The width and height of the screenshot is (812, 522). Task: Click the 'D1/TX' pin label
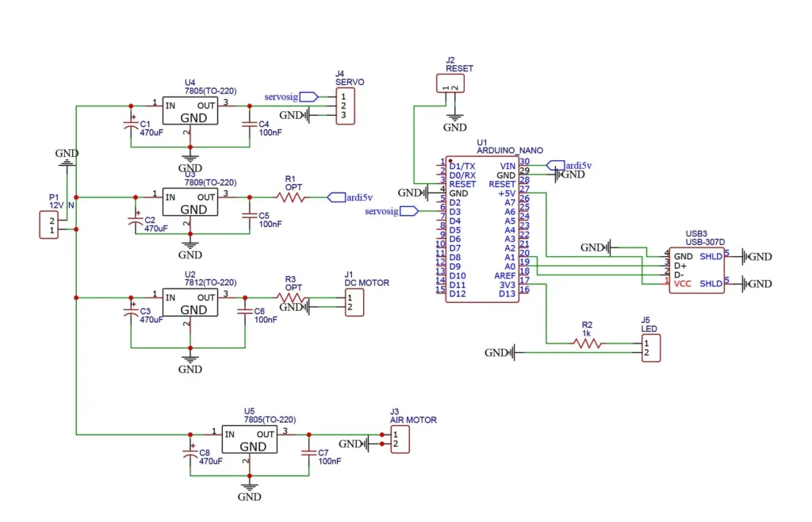462,167
